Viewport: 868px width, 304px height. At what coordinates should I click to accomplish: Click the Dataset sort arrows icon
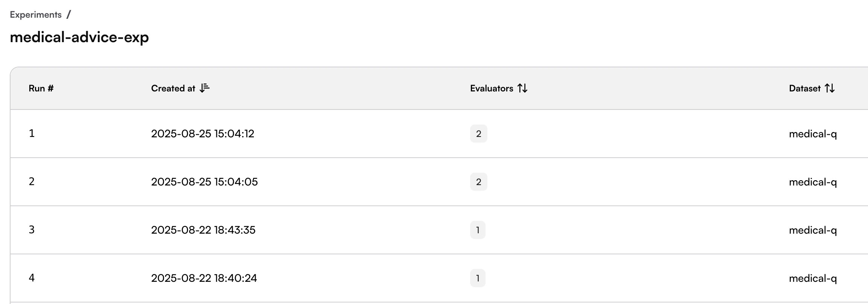[x=830, y=88]
